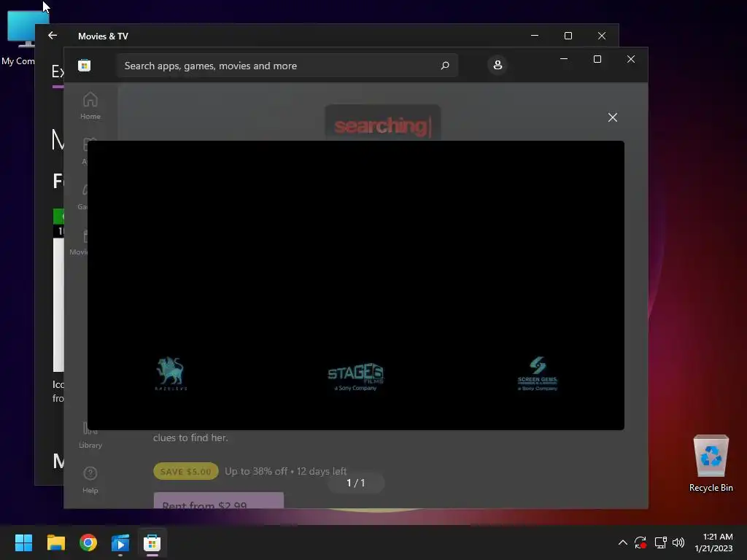Click the SAVE $5.00 badge
The image size is (747, 560).
pyautogui.click(x=186, y=471)
